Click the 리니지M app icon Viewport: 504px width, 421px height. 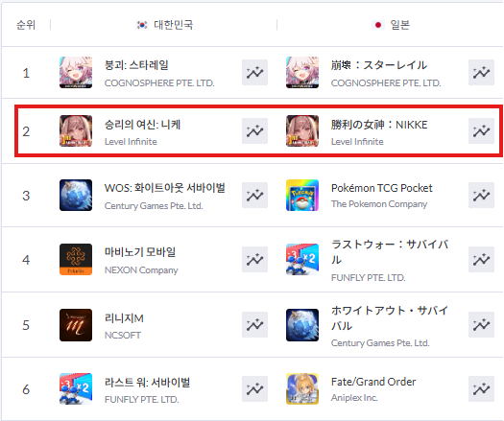click(x=76, y=325)
